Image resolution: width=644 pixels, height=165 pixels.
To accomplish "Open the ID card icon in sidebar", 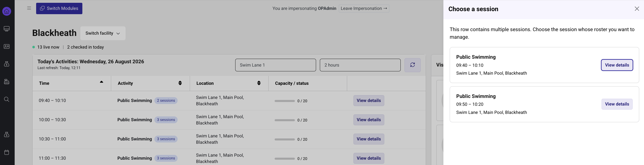I will [7, 46].
